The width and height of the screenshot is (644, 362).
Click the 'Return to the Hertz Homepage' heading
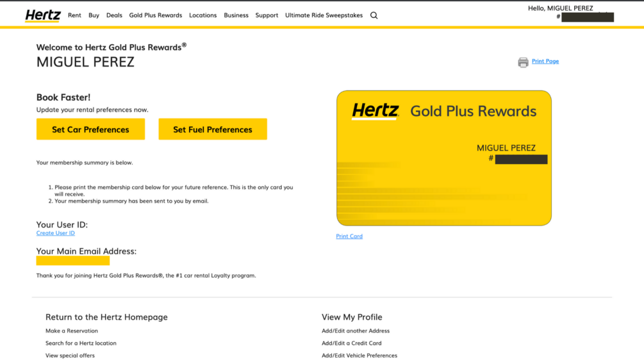coord(106,317)
